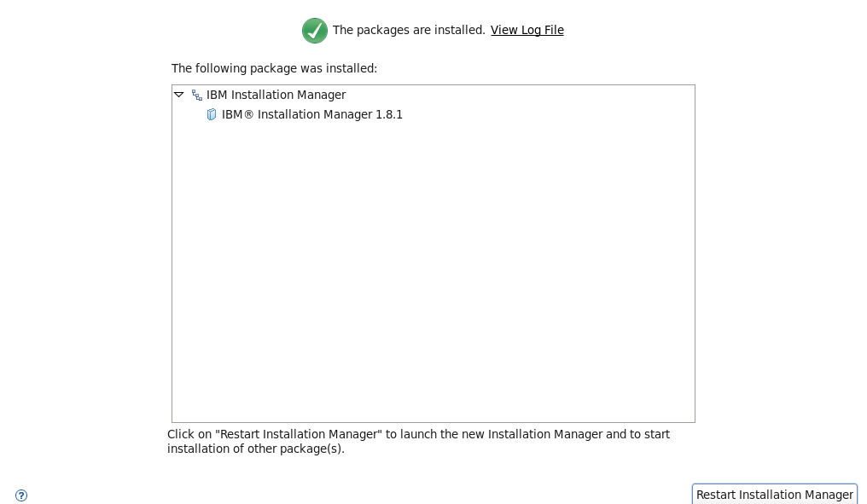The width and height of the screenshot is (867, 504).
Task: Click "The following package was installed:" label
Action: click(x=274, y=68)
